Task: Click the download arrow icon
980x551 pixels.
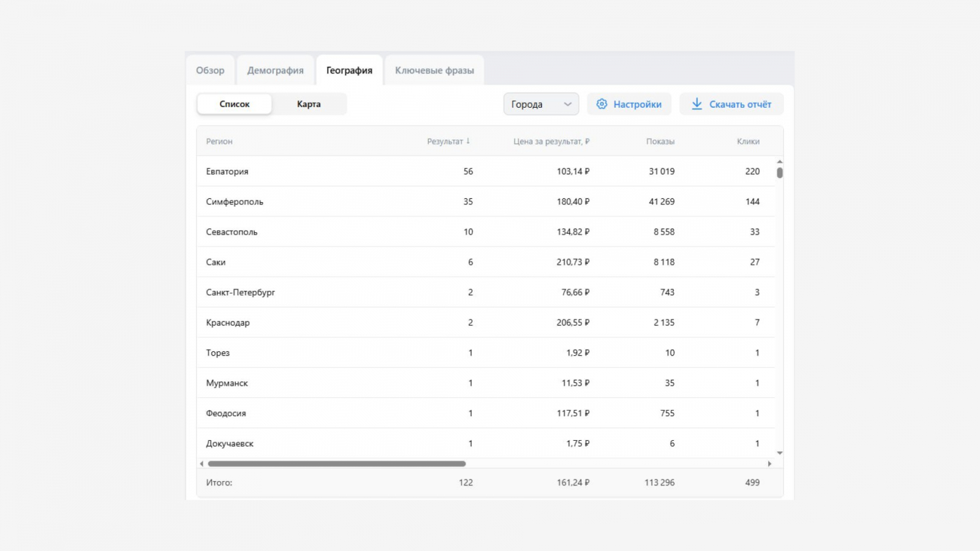Action: [696, 104]
